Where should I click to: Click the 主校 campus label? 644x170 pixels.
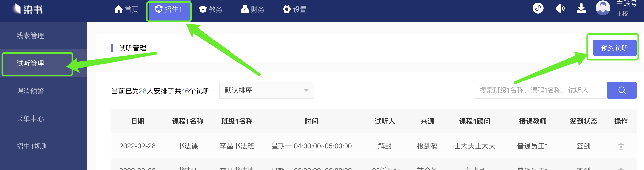pos(622,14)
